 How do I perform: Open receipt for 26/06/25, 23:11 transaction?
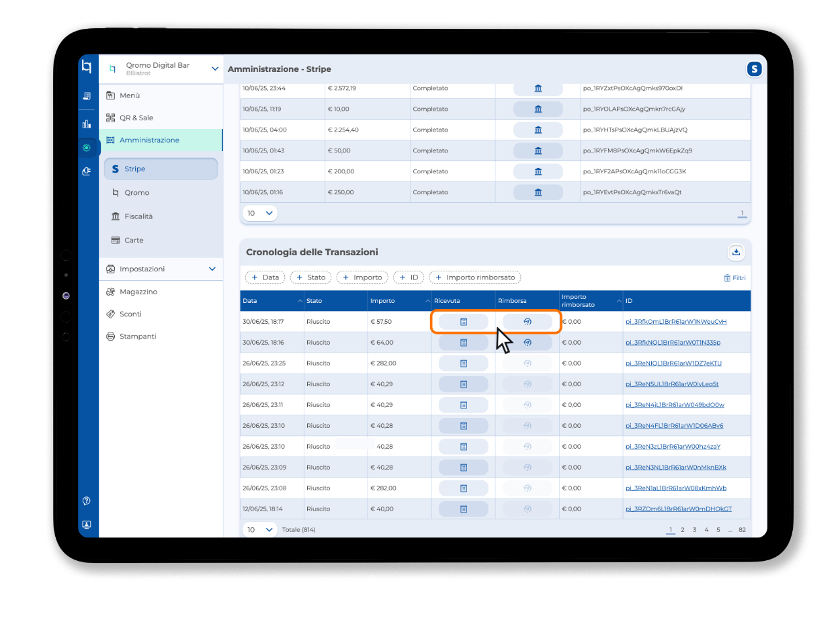click(x=464, y=405)
